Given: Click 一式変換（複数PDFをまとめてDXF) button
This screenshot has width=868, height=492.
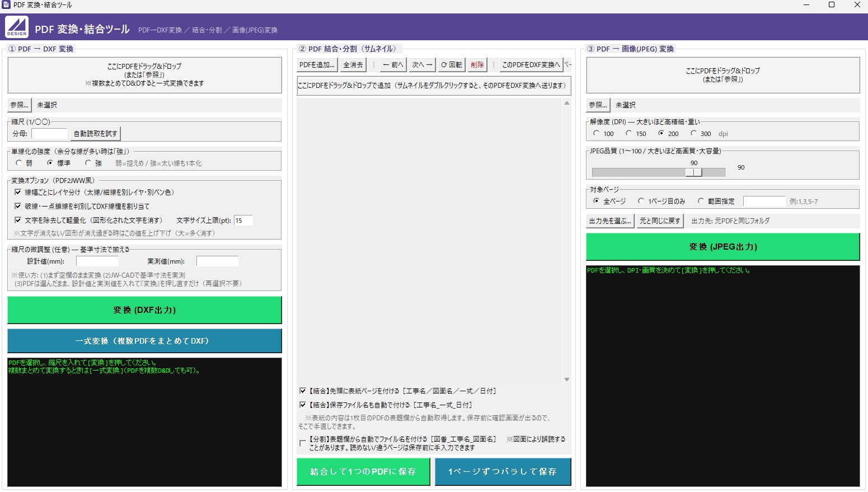Looking at the screenshot, I should tap(144, 341).
